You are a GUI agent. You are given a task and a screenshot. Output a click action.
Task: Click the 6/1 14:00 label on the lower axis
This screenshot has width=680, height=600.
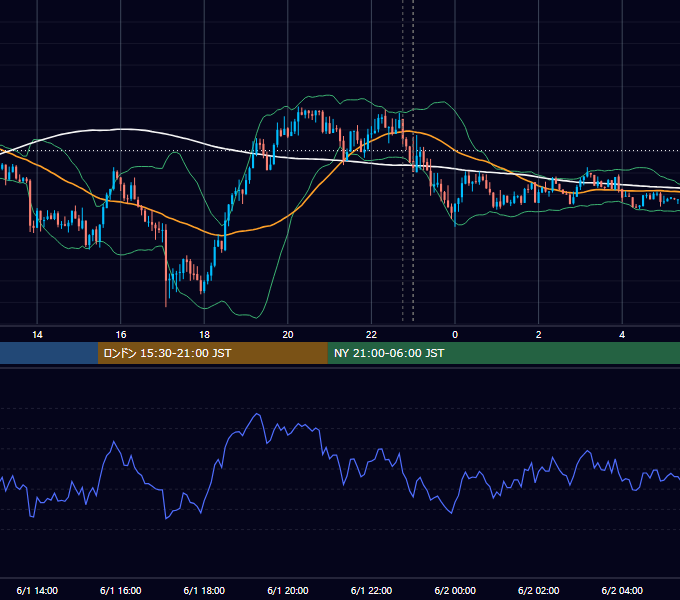37,590
